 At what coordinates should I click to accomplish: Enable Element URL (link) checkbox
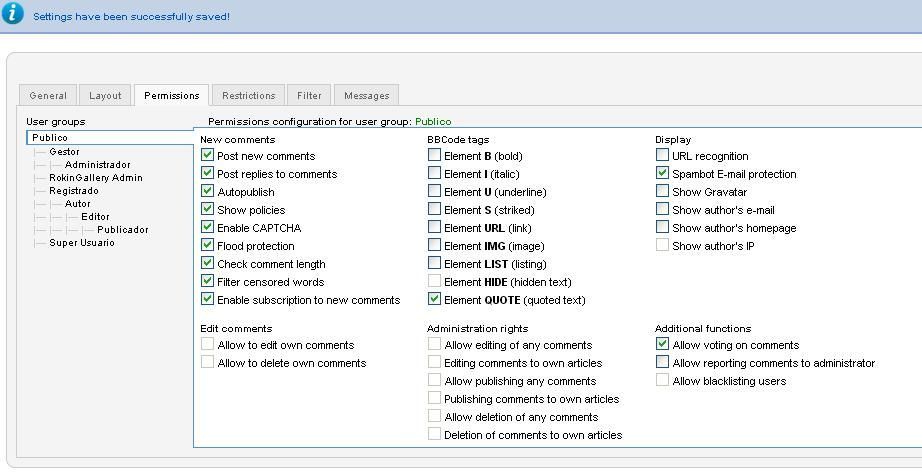pyautogui.click(x=434, y=227)
